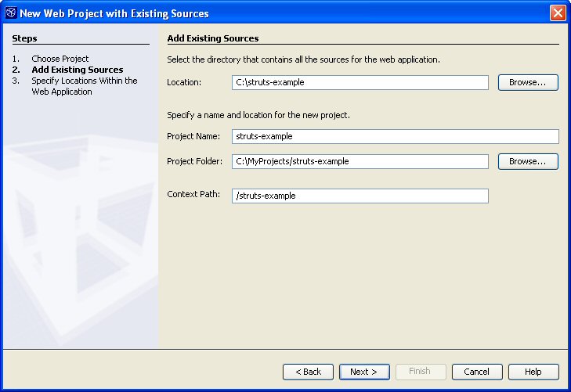Go to the Next wizard step
The height and width of the screenshot is (392, 571).
tap(364, 372)
